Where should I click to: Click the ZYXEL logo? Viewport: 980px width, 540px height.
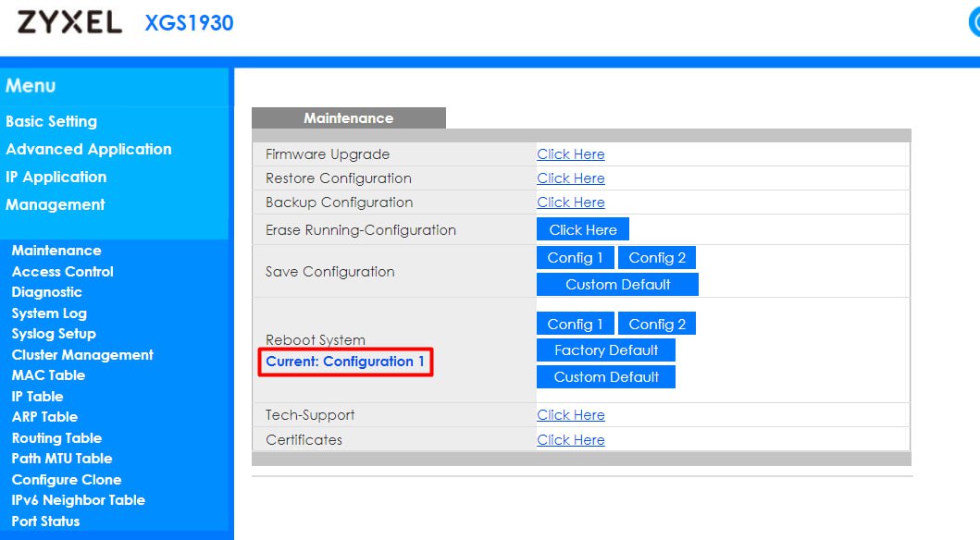[x=69, y=22]
